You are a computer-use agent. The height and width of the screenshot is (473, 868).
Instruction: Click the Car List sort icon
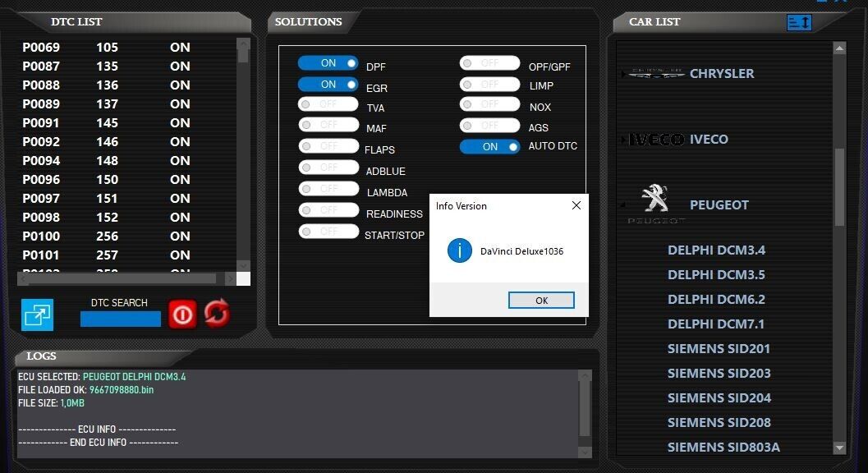click(798, 22)
